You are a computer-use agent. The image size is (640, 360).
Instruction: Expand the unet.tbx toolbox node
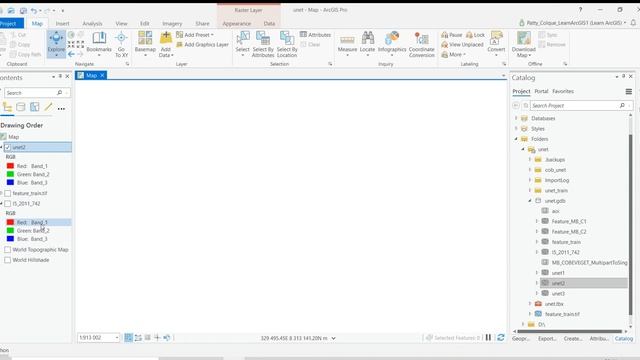coord(530,304)
